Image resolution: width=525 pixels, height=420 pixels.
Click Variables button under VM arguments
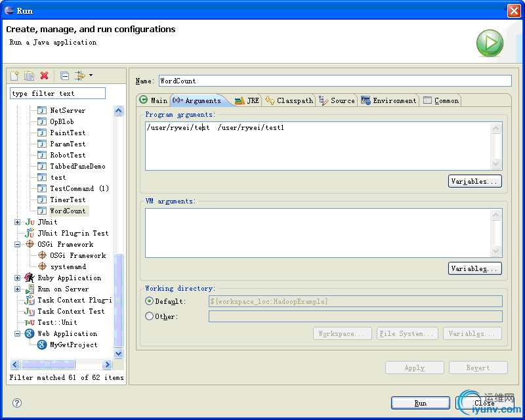pyautogui.click(x=474, y=268)
